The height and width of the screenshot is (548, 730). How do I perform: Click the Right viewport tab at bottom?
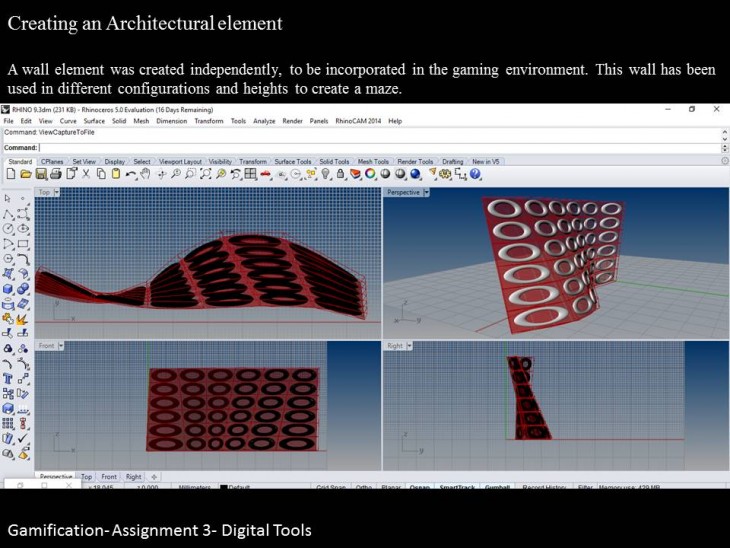pos(133,477)
